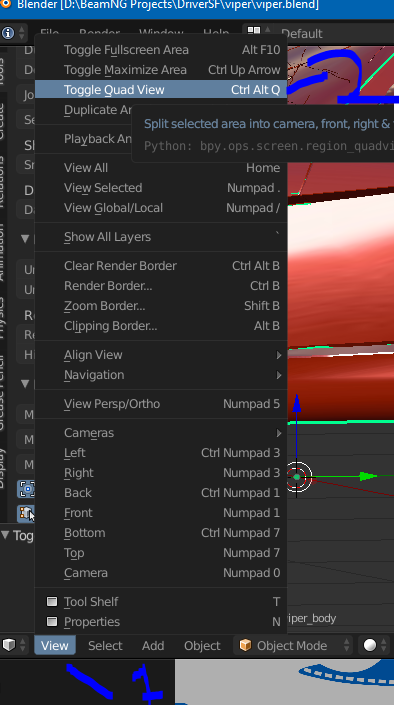Click the viewport shading sphere icon
This screenshot has width=399, height=705.
[x=370, y=645]
